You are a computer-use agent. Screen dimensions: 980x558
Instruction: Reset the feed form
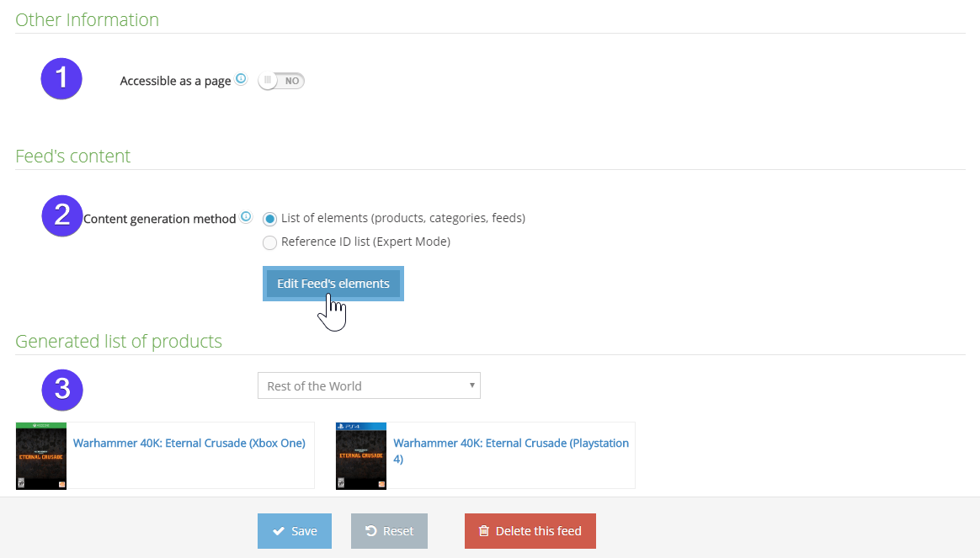click(x=389, y=531)
